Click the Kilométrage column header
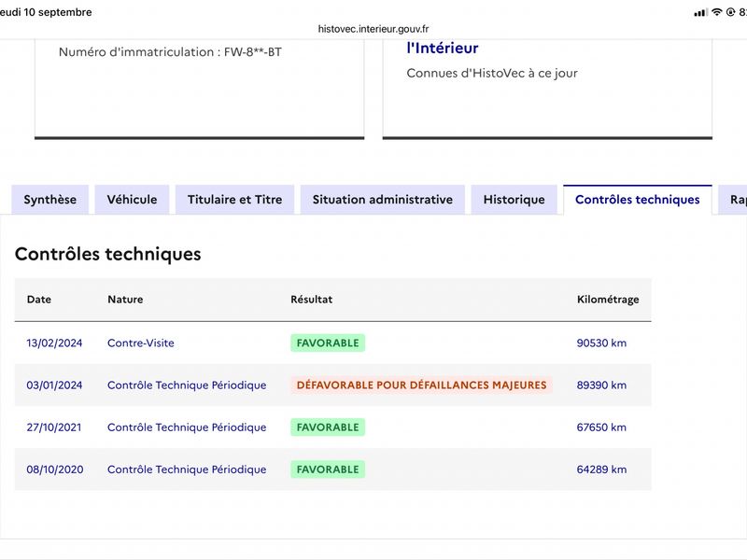The image size is (747, 560). pyautogui.click(x=608, y=300)
